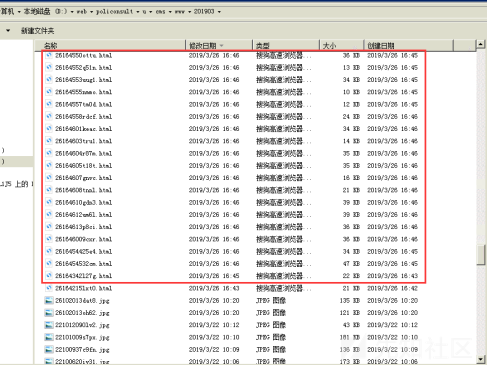Open the dropdown arrow after 本地磁盘 (G:)
This screenshot has height=366, width=488.
(72, 12)
